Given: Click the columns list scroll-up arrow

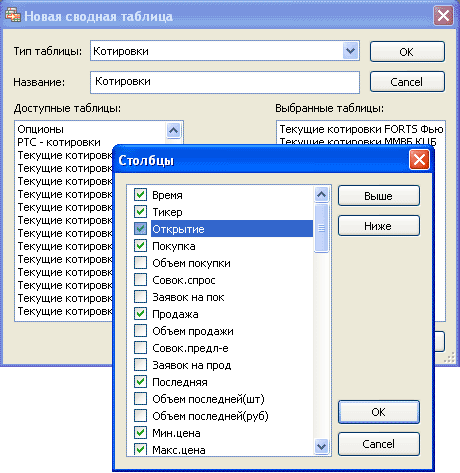Looking at the screenshot, I should (321, 194).
